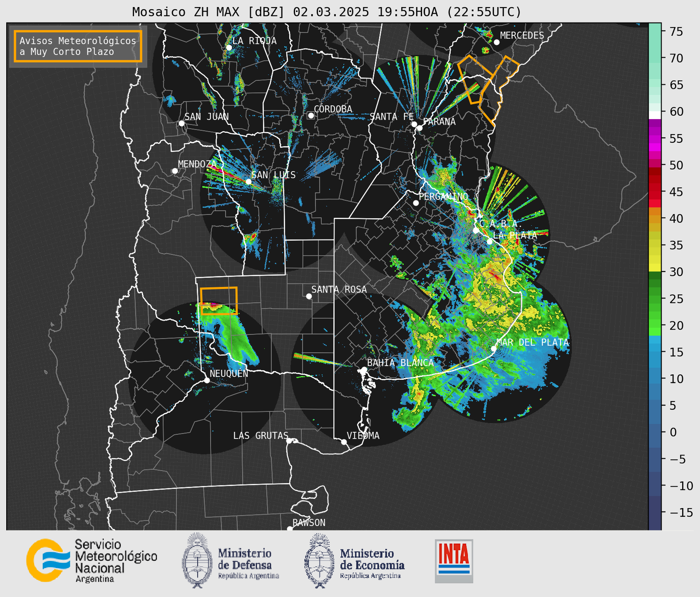Click the SANTA ROSA city marker dot
This screenshot has width=700, height=597.
point(309,296)
